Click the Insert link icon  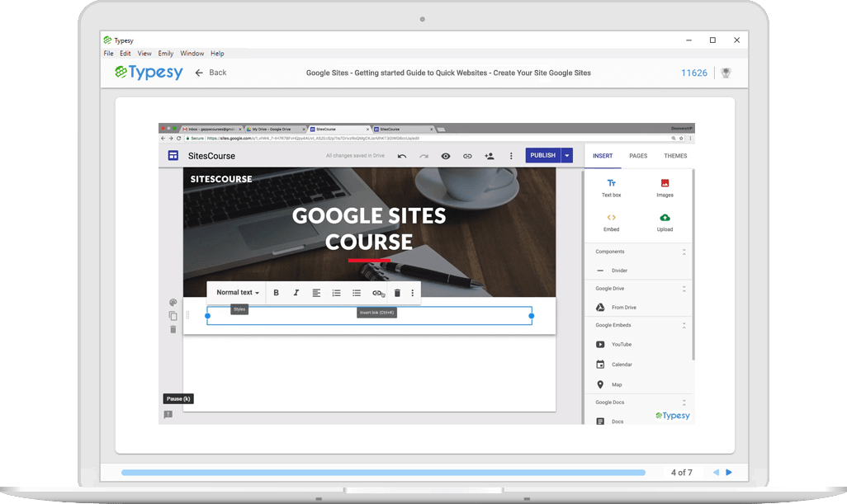(x=377, y=293)
